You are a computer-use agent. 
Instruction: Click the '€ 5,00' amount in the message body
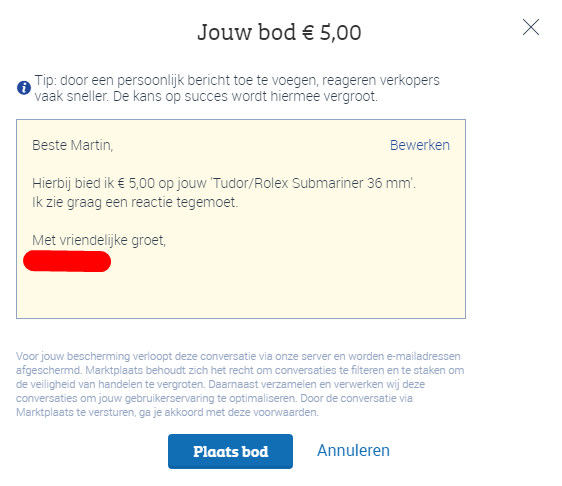(136, 184)
